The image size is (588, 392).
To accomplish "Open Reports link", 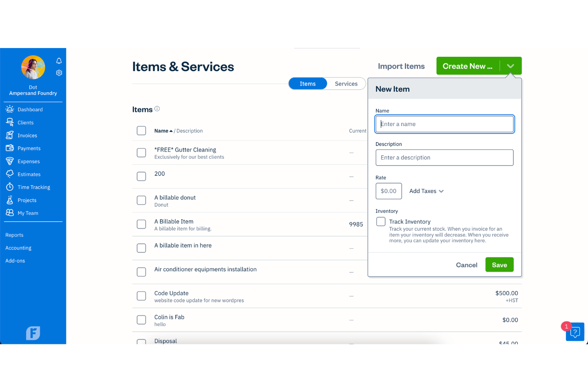I will click(x=14, y=235).
